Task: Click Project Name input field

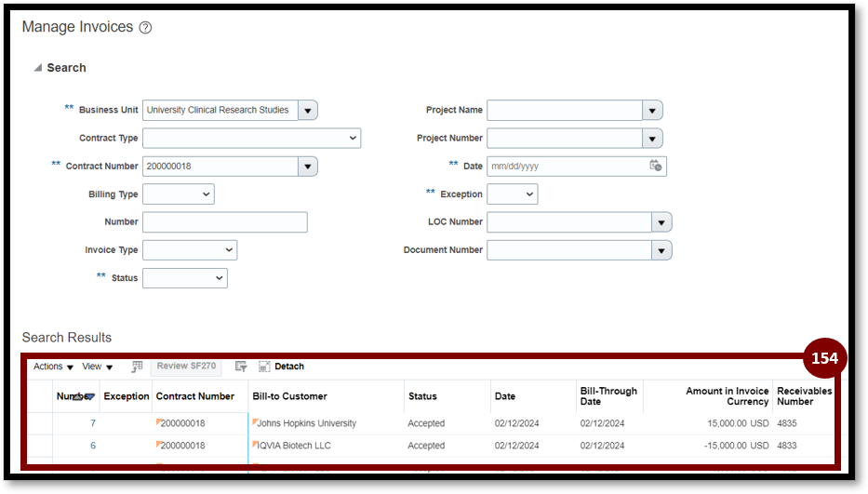Action: (x=565, y=110)
